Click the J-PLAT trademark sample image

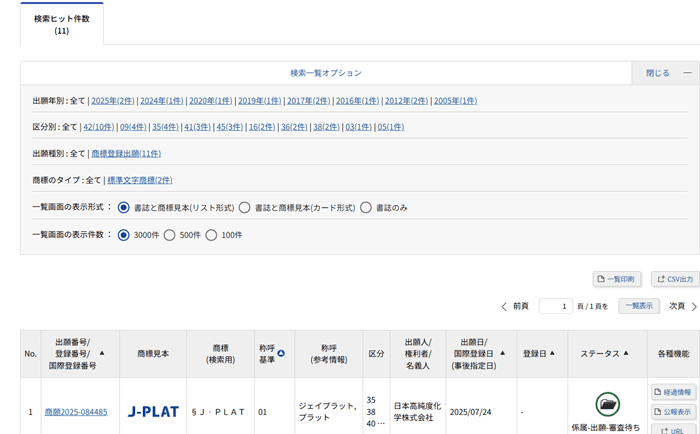[153, 412]
